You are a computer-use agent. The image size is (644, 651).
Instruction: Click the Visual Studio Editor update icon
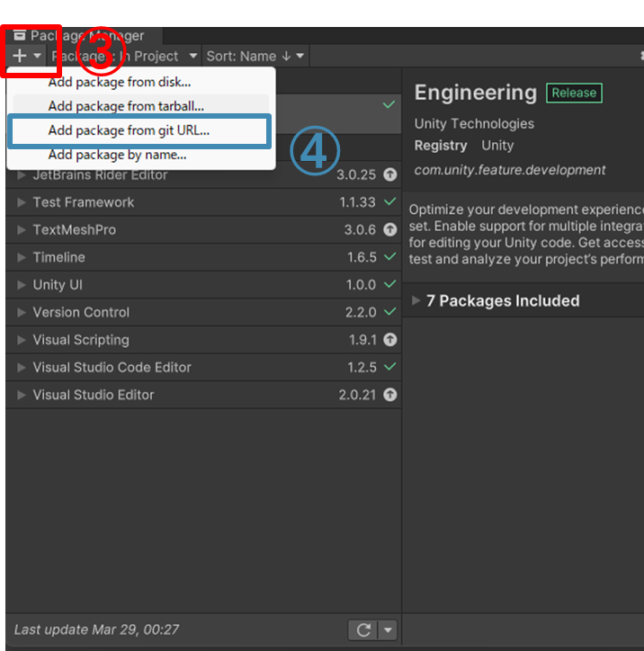click(x=389, y=395)
